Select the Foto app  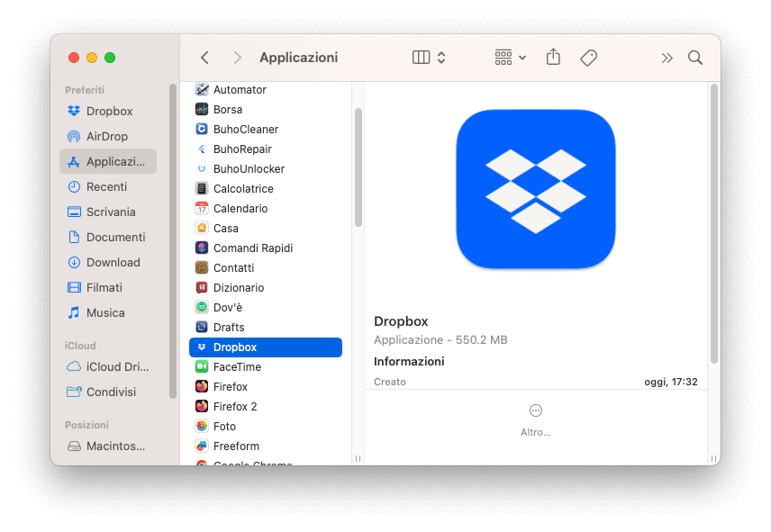pyautogui.click(x=266, y=427)
